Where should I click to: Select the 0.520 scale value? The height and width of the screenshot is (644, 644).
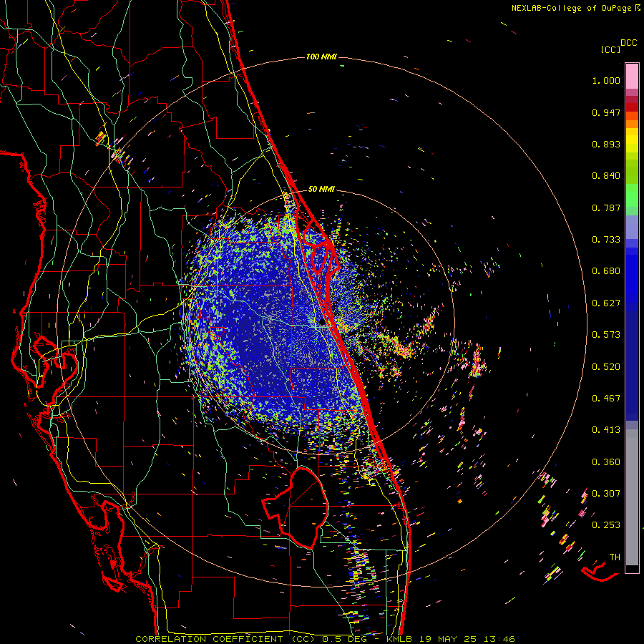coord(606,367)
